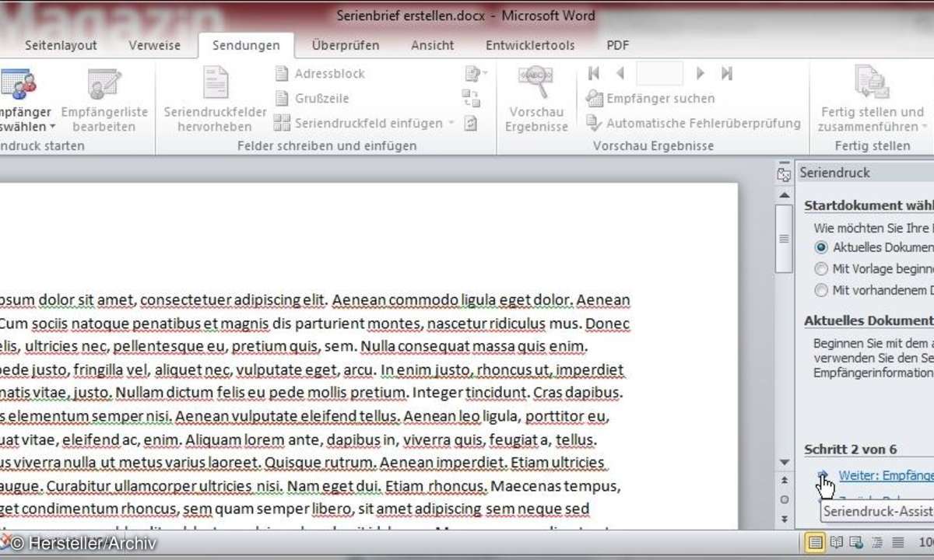Click the previous page double-arrow button
Viewport: 934px width, 560px height.
click(x=784, y=481)
